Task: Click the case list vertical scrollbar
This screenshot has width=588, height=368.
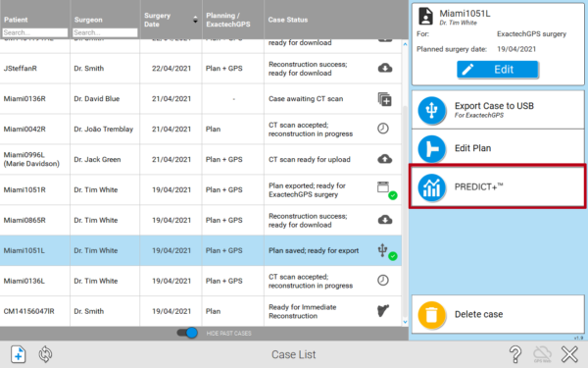Action: tap(405, 210)
